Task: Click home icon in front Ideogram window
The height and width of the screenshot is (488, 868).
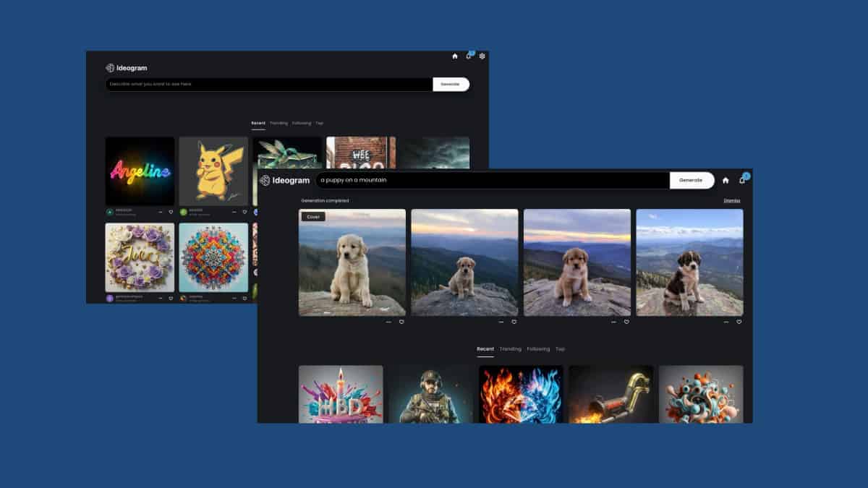Action: (x=726, y=180)
